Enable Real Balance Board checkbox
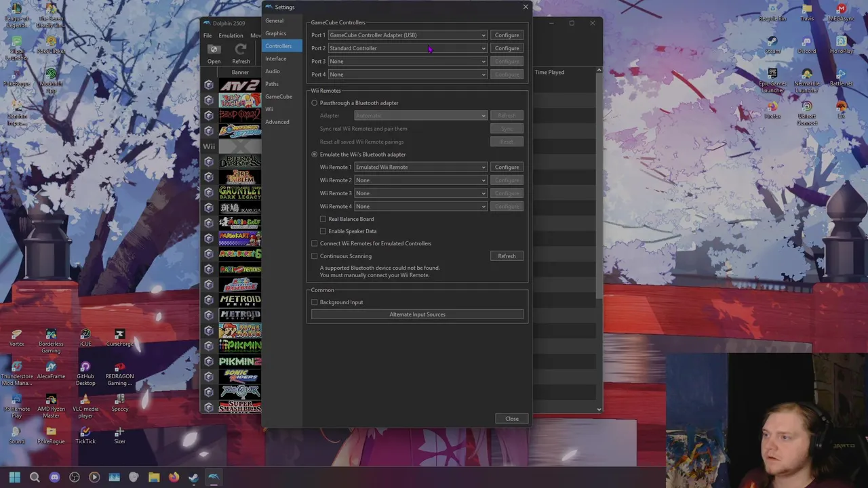This screenshot has width=868, height=488. [323, 219]
